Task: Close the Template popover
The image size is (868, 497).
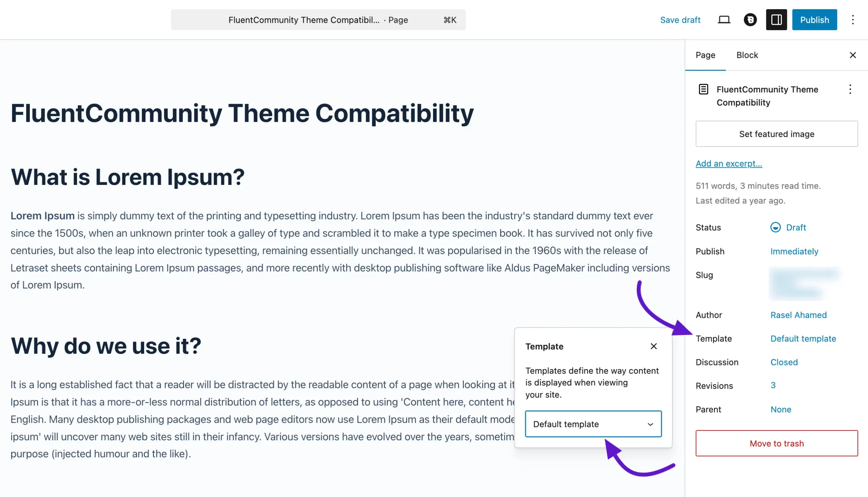Action: [x=653, y=346]
